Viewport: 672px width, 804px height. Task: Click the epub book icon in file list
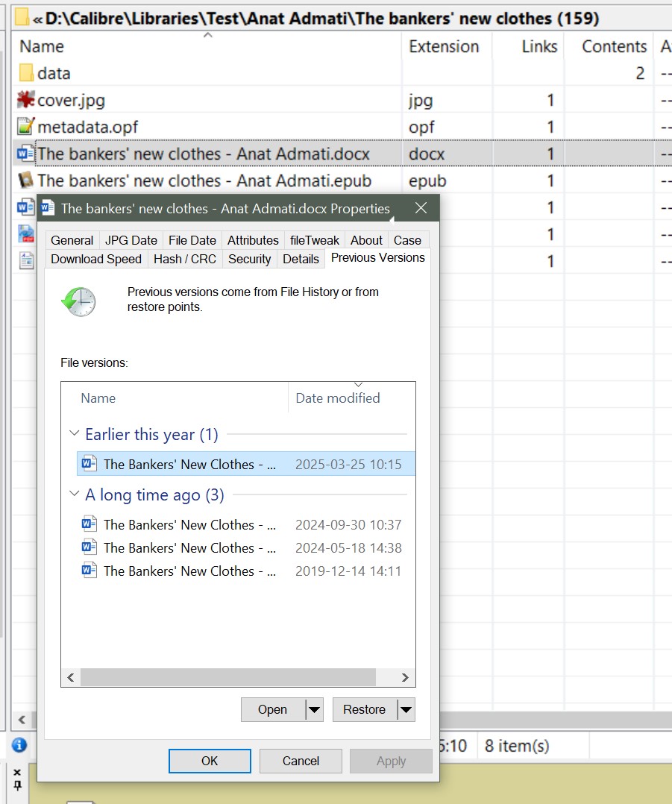point(25,180)
